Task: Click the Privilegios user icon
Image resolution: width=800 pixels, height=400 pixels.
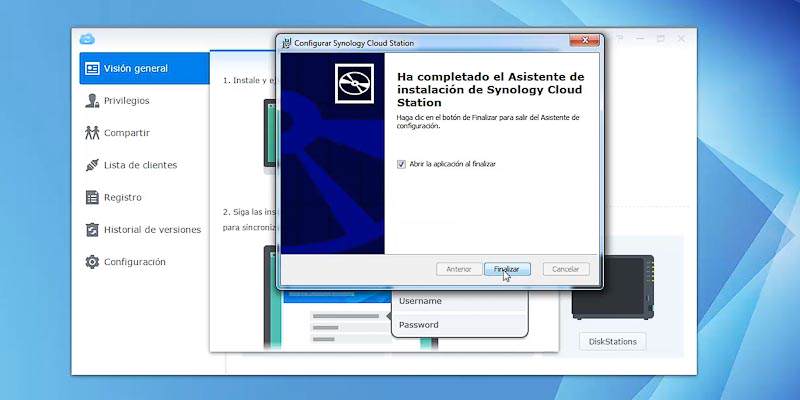Action: (92, 101)
